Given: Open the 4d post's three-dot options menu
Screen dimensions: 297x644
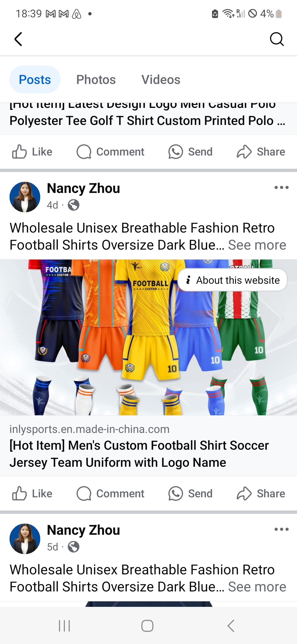Looking at the screenshot, I should point(281,188).
